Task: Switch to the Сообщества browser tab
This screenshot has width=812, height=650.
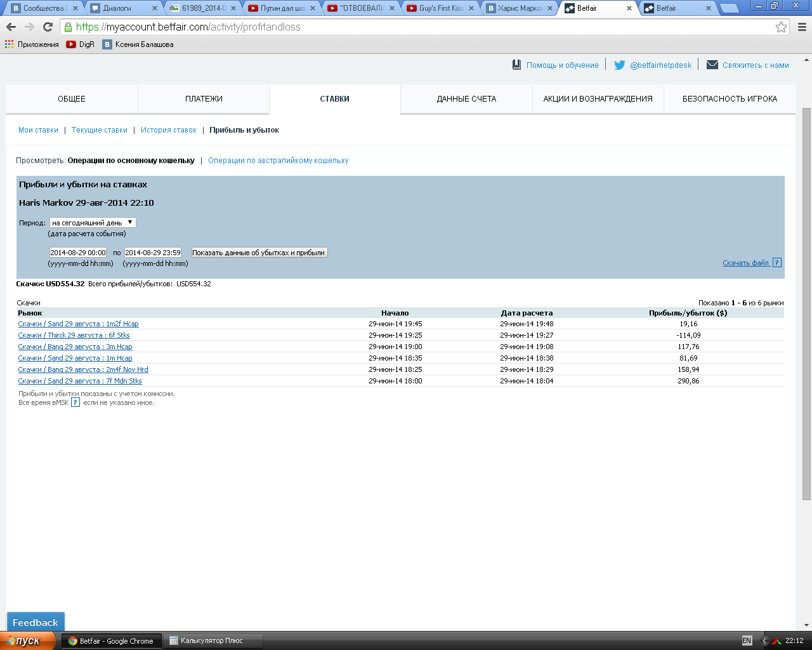Action: pyautogui.click(x=44, y=8)
